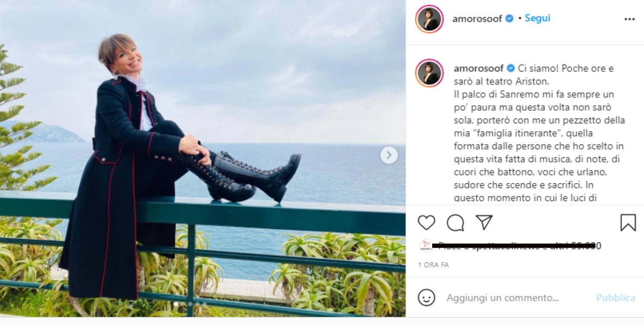Share the post with the paper plane icon
This screenshot has width=644, height=325.
[x=484, y=222]
